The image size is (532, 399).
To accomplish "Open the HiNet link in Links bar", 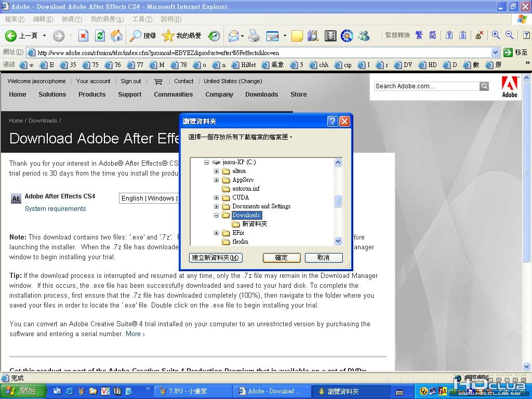I will (x=244, y=65).
